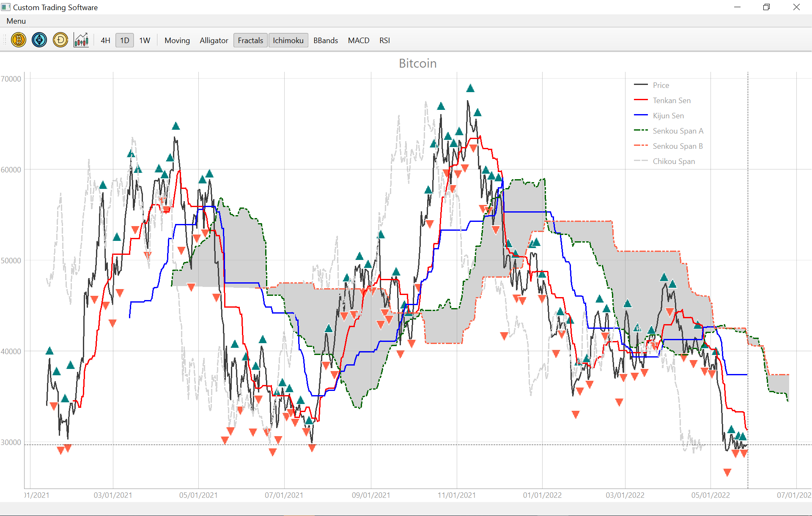Viewport: 812px width, 516px height.
Task: Enable the Alligator indicator
Action: (214, 41)
